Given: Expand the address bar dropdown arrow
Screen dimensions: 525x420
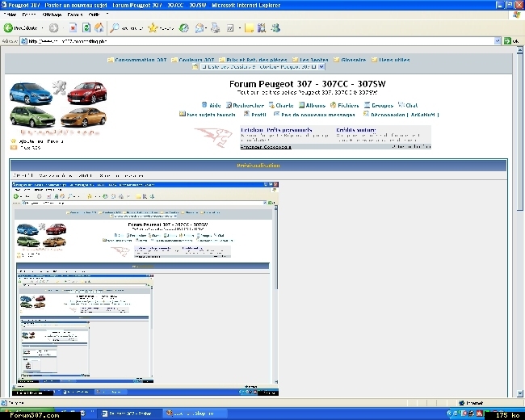Looking at the screenshot, I should [498, 41].
